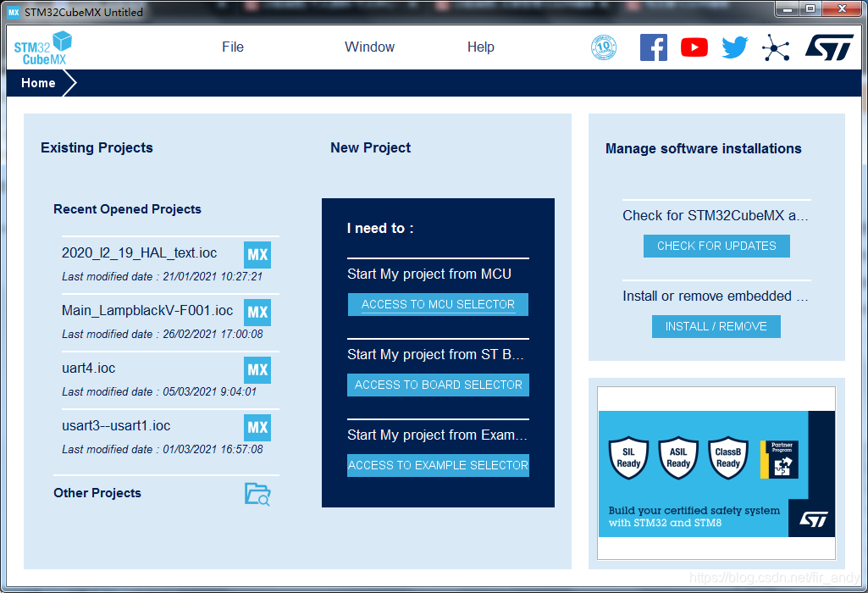The width and height of the screenshot is (868, 593).
Task: Open the Help menu
Action: point(480,47)
